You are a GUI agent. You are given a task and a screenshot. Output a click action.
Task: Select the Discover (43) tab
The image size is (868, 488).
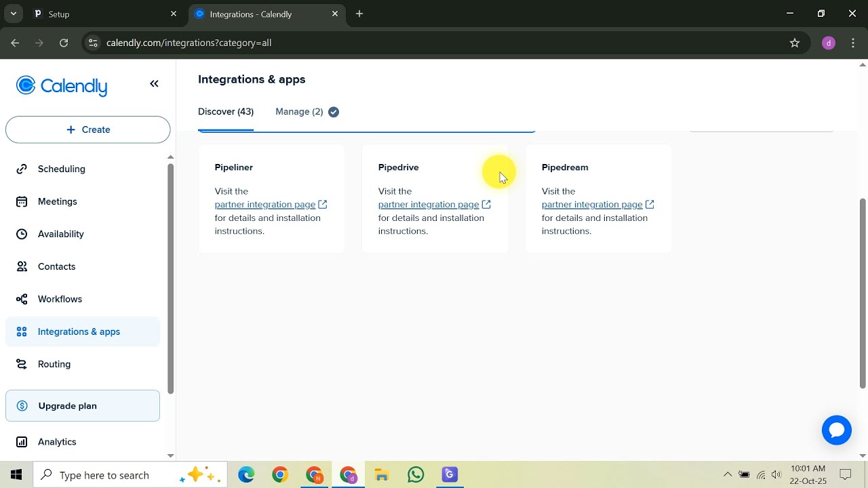226,112
